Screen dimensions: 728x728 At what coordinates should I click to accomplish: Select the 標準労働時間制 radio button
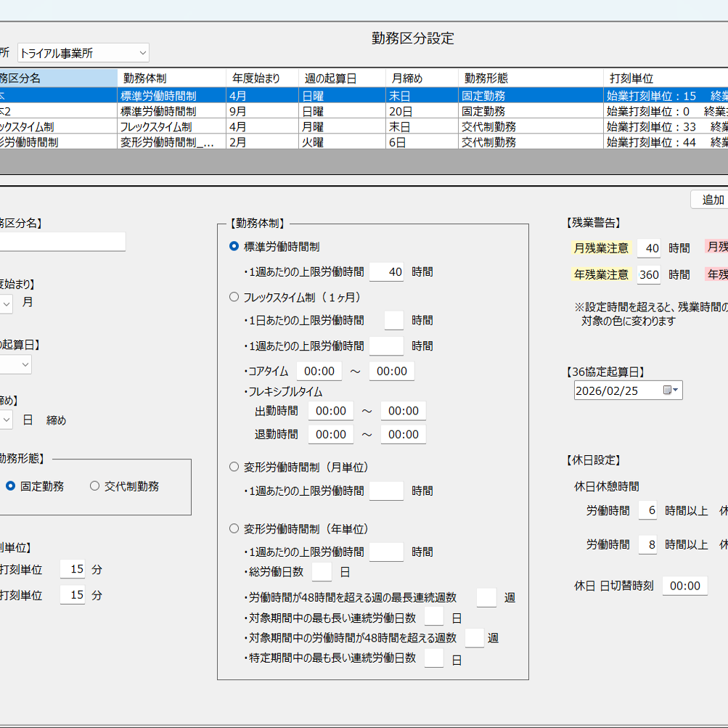234,245
